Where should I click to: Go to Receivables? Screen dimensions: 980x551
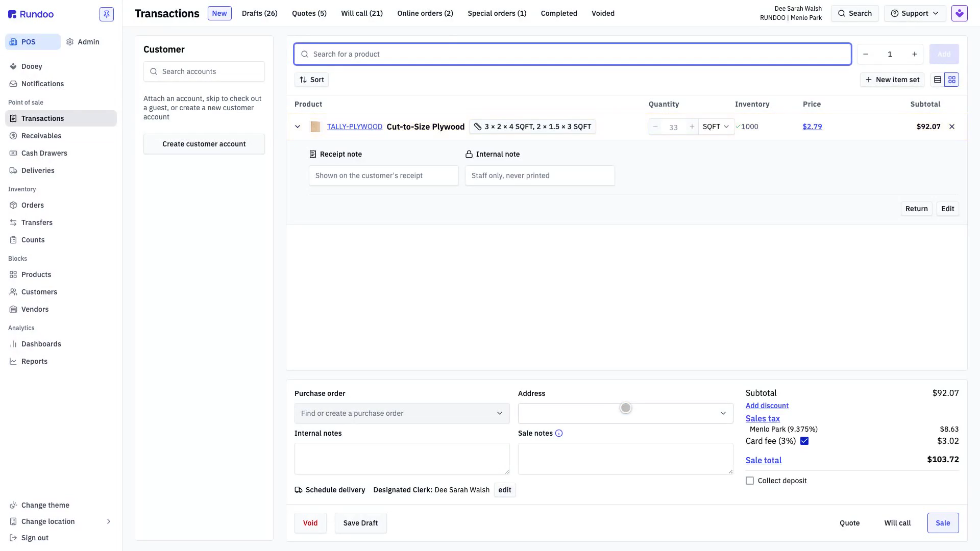point(61,136)
